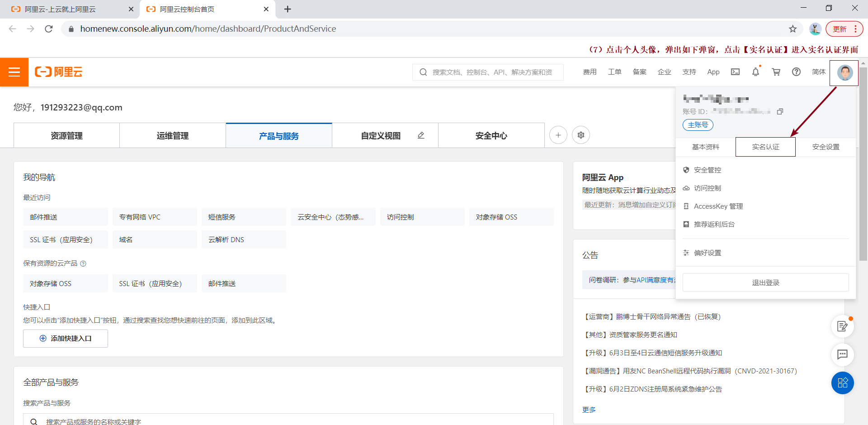Open 费用 in top navigation
868x425 pixels.
click(590, 72)
